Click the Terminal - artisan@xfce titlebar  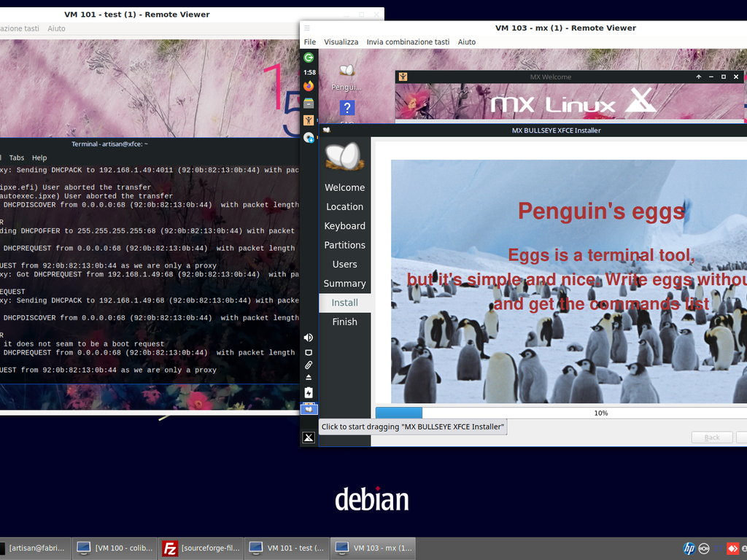coord(109,144)
